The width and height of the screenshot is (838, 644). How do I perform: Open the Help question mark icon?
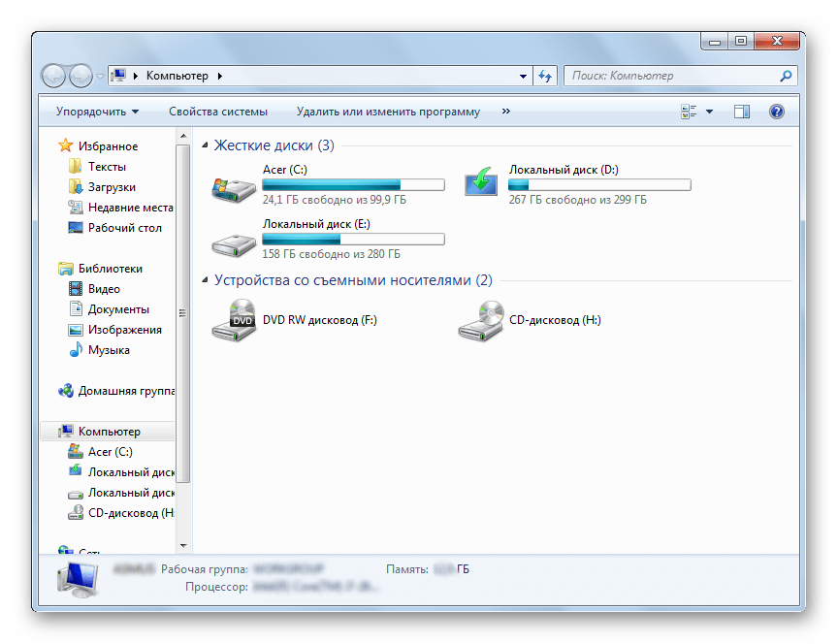click(777, 112)
